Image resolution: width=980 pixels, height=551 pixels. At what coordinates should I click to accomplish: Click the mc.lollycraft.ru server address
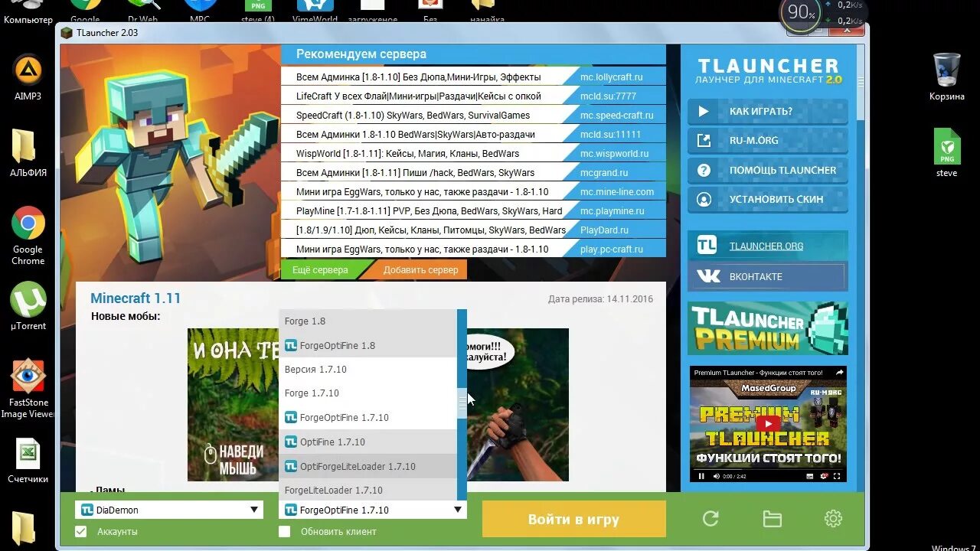[611, 77]
